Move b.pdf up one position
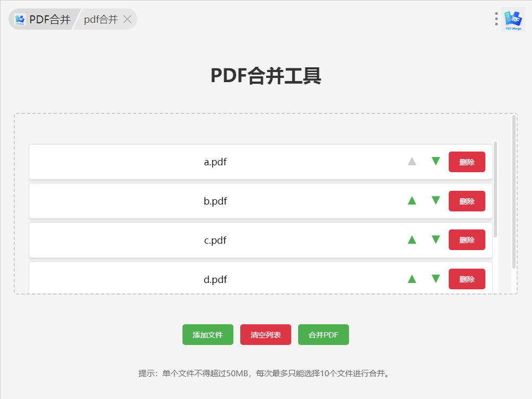532x399 pixels. 412,201
